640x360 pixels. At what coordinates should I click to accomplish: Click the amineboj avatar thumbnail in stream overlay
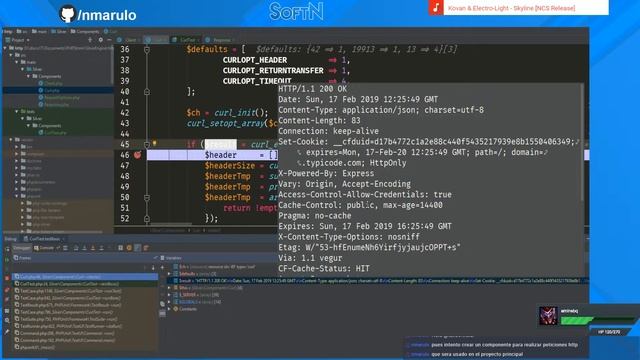(x=548, y=315)
